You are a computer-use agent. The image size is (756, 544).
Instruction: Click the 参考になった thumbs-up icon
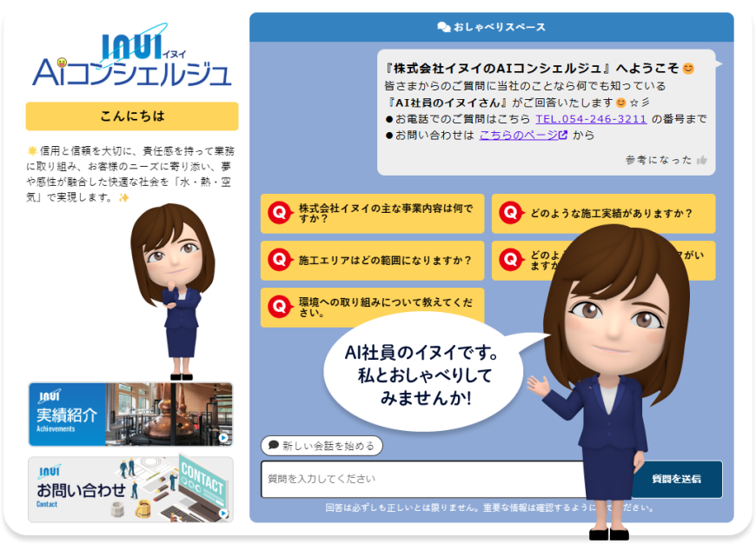(x=702, y=160)
